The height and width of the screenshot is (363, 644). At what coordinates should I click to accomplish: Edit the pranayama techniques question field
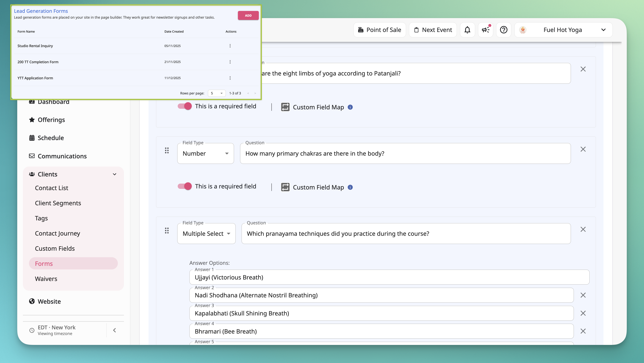click(406, 234)
